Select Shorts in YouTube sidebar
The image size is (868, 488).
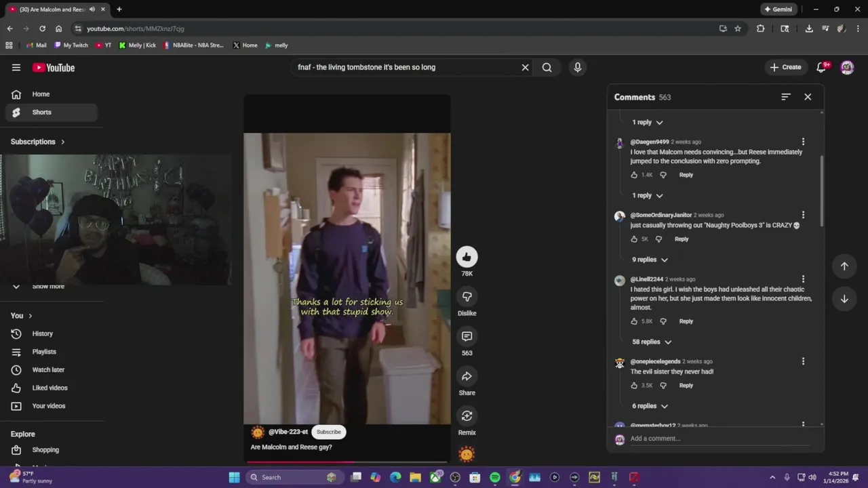[52, 113]
